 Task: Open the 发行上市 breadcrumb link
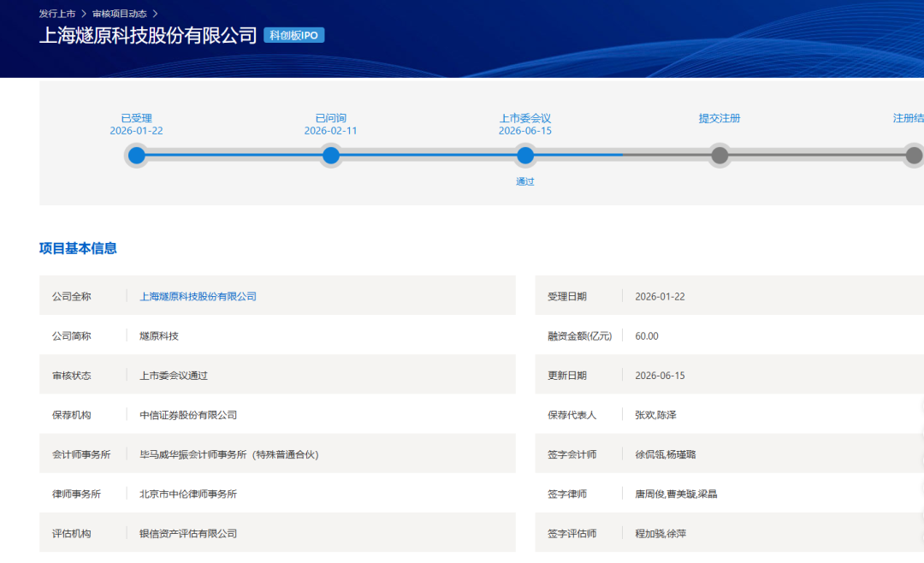click(57, 14)
